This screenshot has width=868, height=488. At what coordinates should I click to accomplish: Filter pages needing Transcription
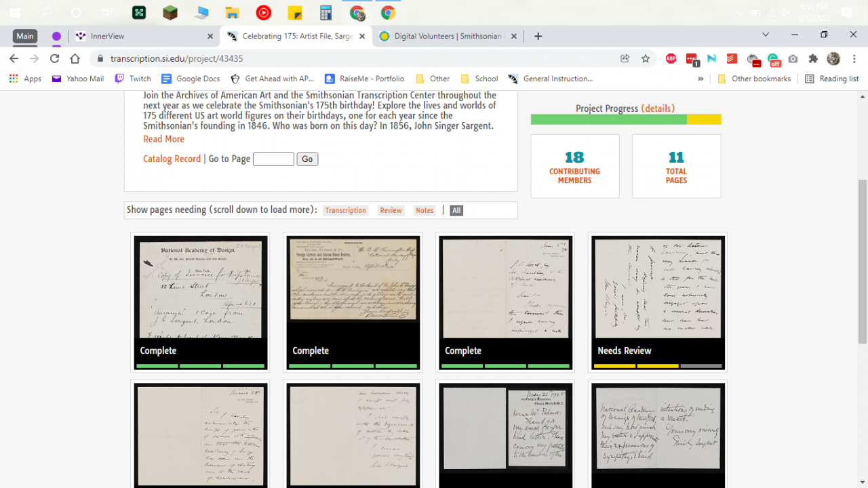[345, 211]
